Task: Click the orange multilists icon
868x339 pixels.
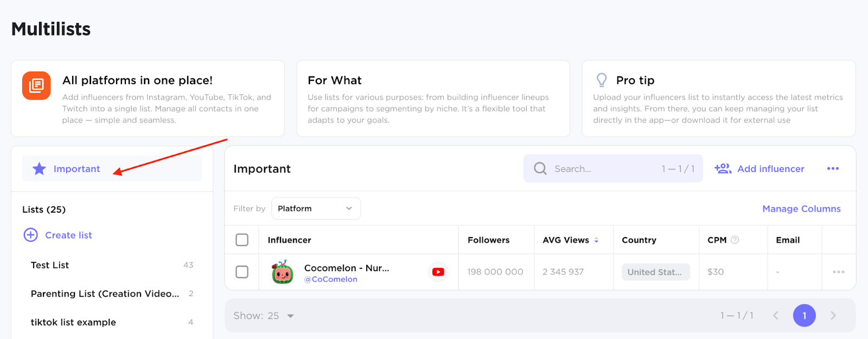Action: pyautogui.click(x=36, y=86)
